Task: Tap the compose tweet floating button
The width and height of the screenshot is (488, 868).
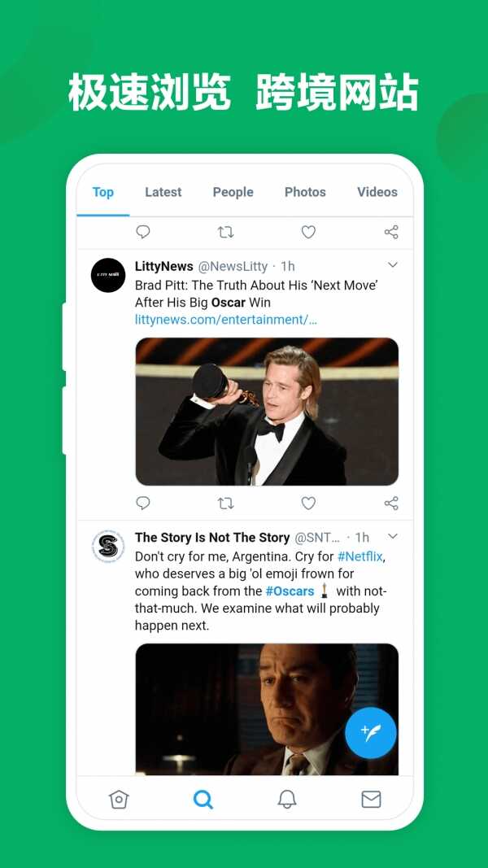Action: [371, 733]
